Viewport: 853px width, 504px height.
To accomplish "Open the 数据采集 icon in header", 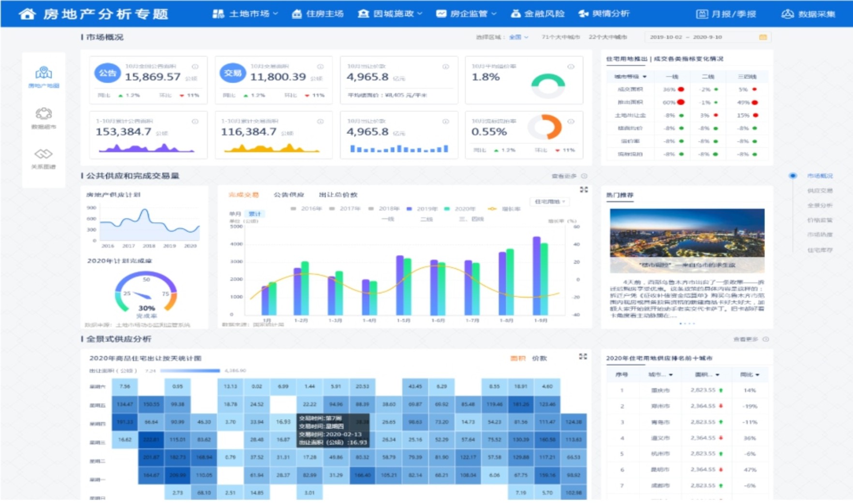I will [x=787, y=14].
